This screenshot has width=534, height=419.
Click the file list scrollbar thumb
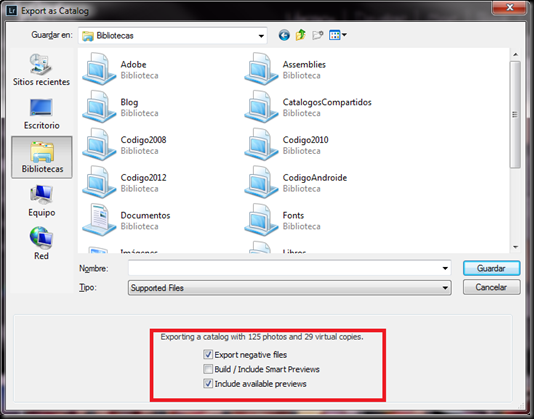(515, 114)
